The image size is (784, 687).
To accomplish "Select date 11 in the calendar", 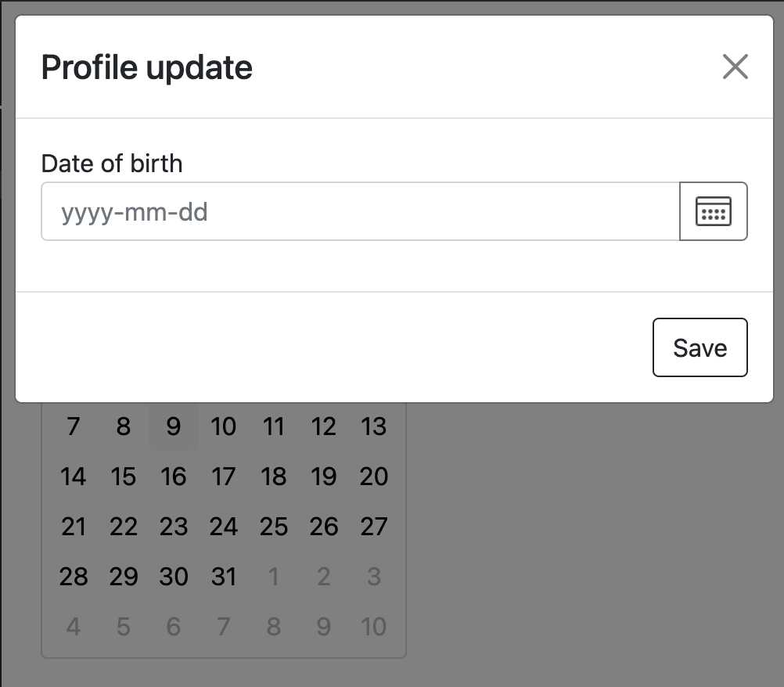I will [x=273, y=426].
